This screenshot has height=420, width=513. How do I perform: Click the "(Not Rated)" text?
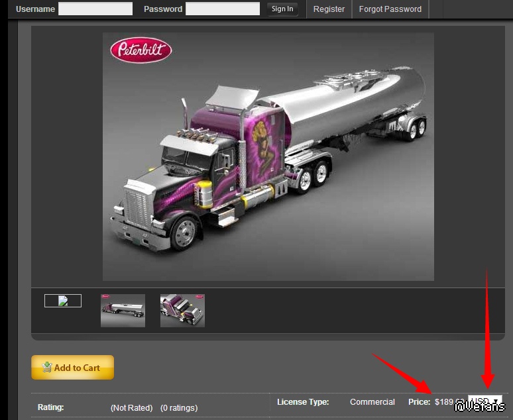pos(131,408)
